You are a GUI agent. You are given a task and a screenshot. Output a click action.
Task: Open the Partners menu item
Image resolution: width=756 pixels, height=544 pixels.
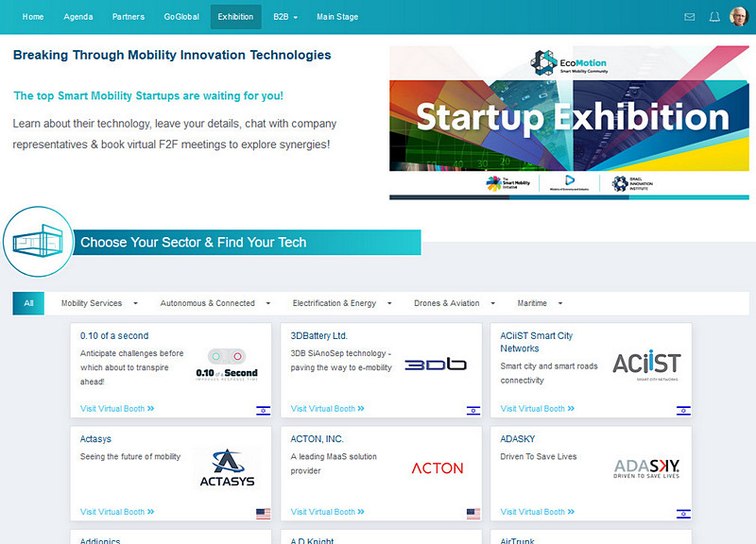click(129, 17)
